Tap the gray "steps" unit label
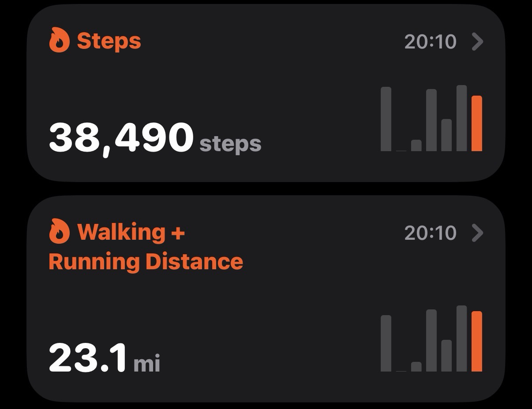The image size is (532, 409). pyautogui.click(x=230, y=144)
